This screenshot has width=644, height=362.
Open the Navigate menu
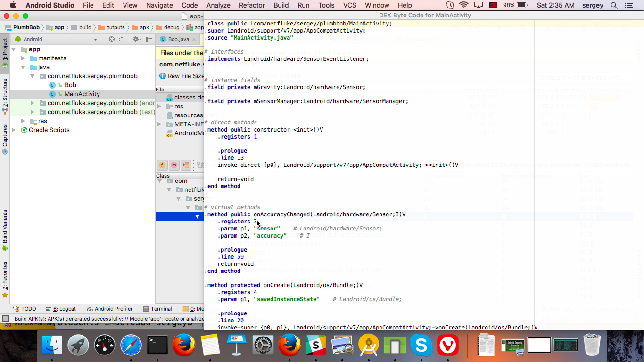point(159,5)
